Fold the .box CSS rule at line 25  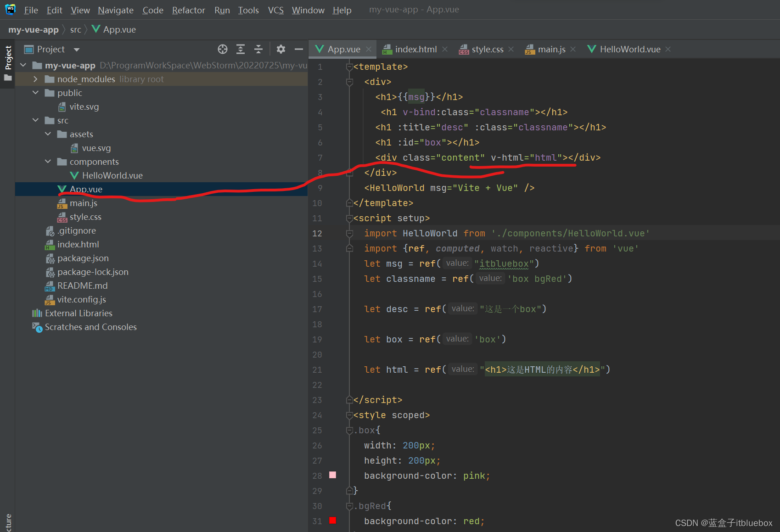click(349, 431)
